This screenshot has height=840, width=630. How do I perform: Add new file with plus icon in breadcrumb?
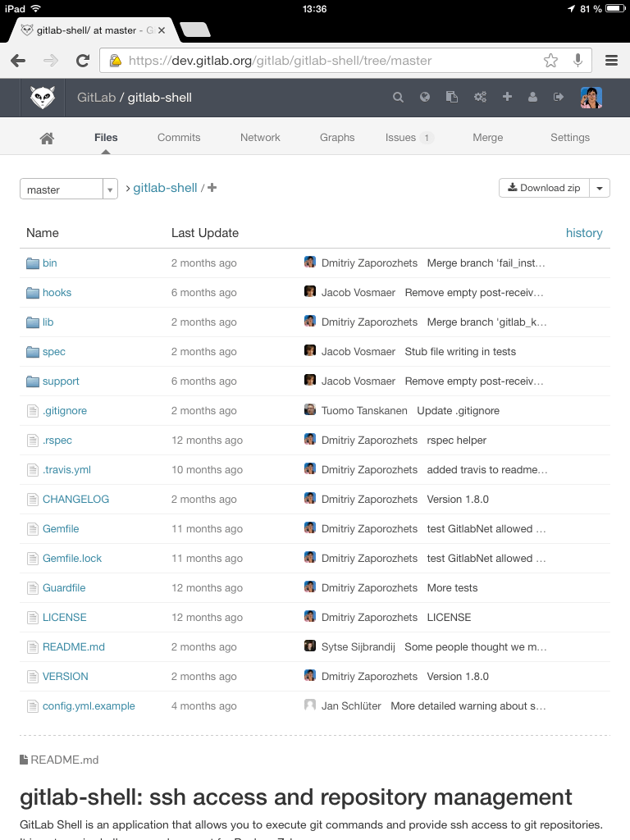212,188
